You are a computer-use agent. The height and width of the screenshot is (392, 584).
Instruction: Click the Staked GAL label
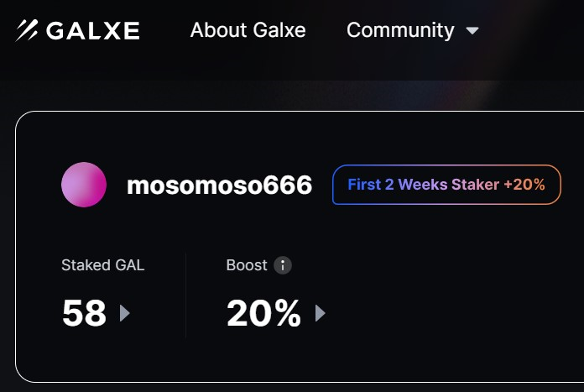103,265
